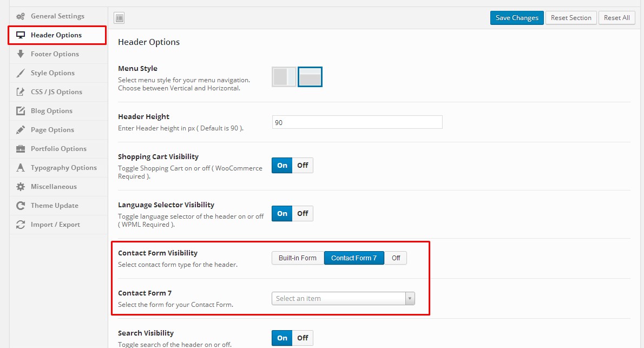Screen dimensions: 644x348
Task: Click inside the Header Height field
Action: coord(357,122)
